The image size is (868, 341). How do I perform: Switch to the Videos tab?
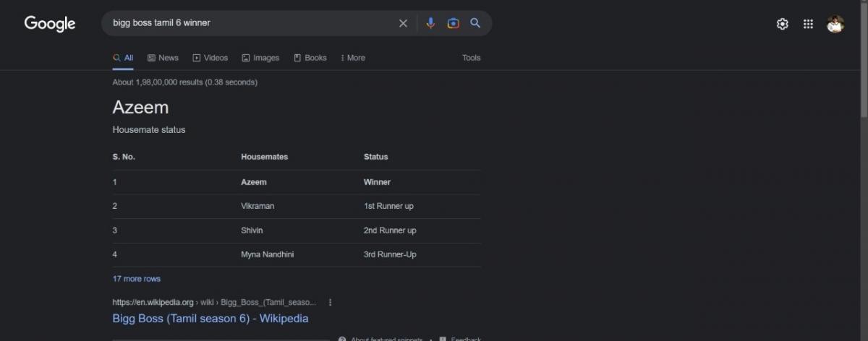(210, 58)
